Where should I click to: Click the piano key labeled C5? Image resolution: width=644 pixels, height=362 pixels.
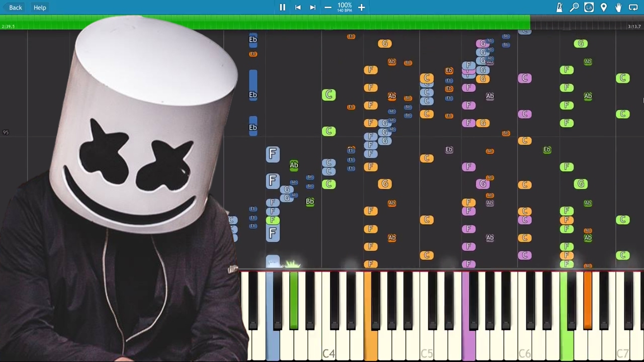(427, 347)
